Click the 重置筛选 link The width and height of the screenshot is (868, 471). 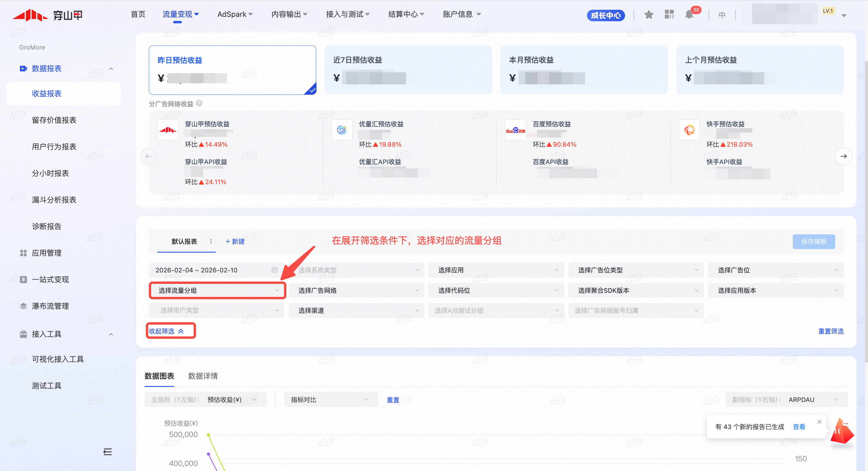coord(831,331)
